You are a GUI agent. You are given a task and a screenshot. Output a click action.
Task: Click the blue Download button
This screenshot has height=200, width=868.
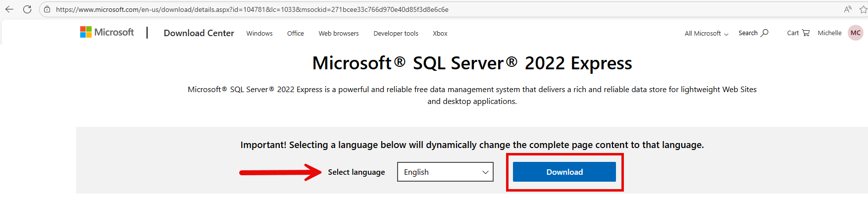[x=564, y=172]
